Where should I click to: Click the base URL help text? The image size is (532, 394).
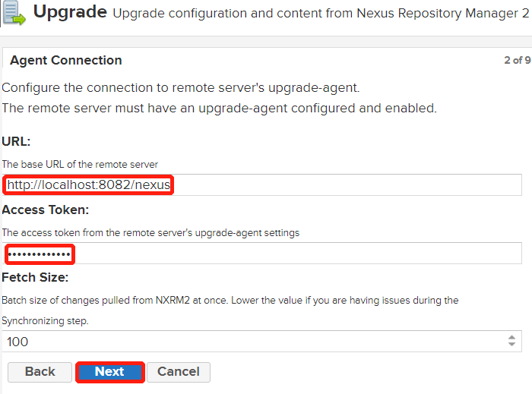(80, 164)
